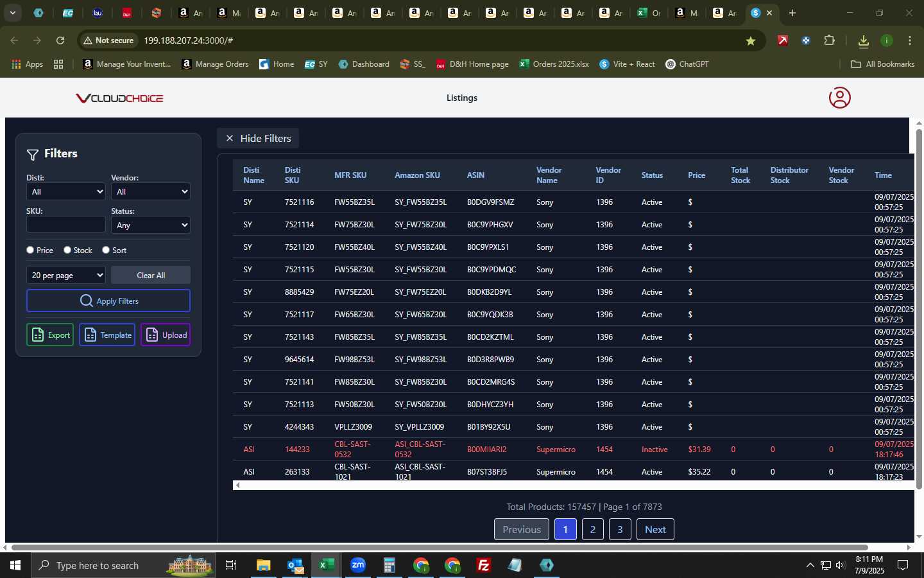This screenshot has width=924, height=578.
Task: Switch to the Excel browser tab
Action: (648, 13)
